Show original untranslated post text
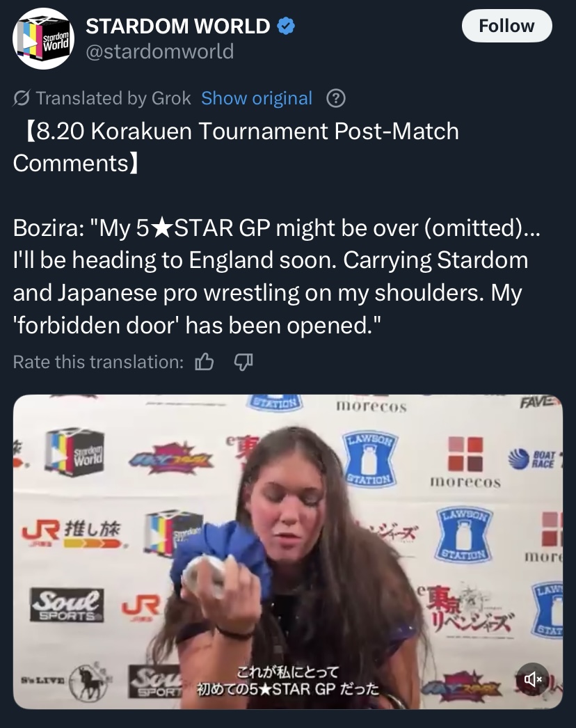The width and height of the screenshot is (576, 728). (257, 98)
